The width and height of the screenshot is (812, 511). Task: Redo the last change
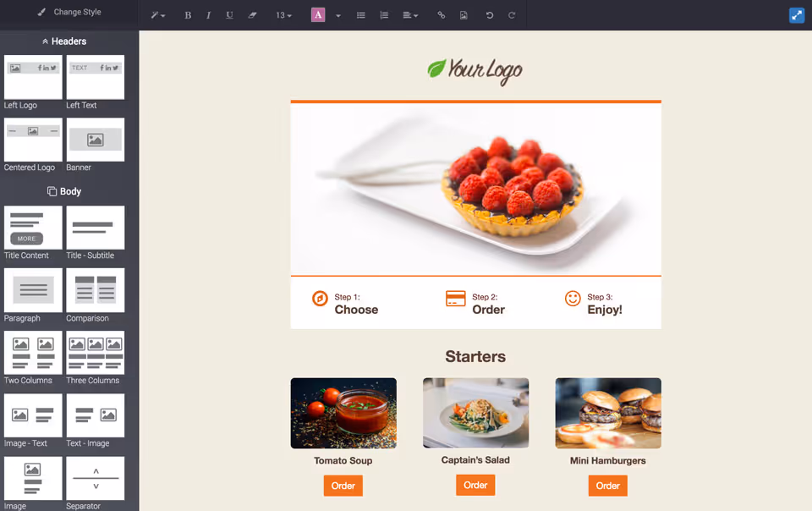(512, 15)
